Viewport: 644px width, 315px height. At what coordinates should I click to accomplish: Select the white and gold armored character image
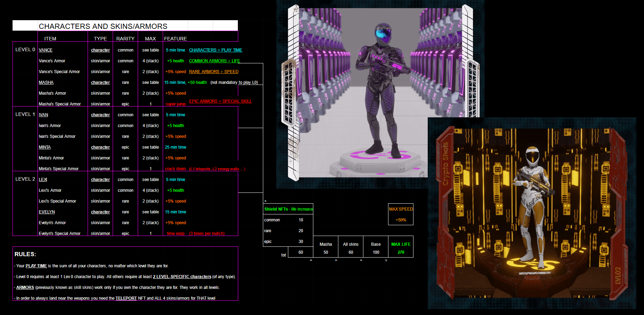pos(532,213)
